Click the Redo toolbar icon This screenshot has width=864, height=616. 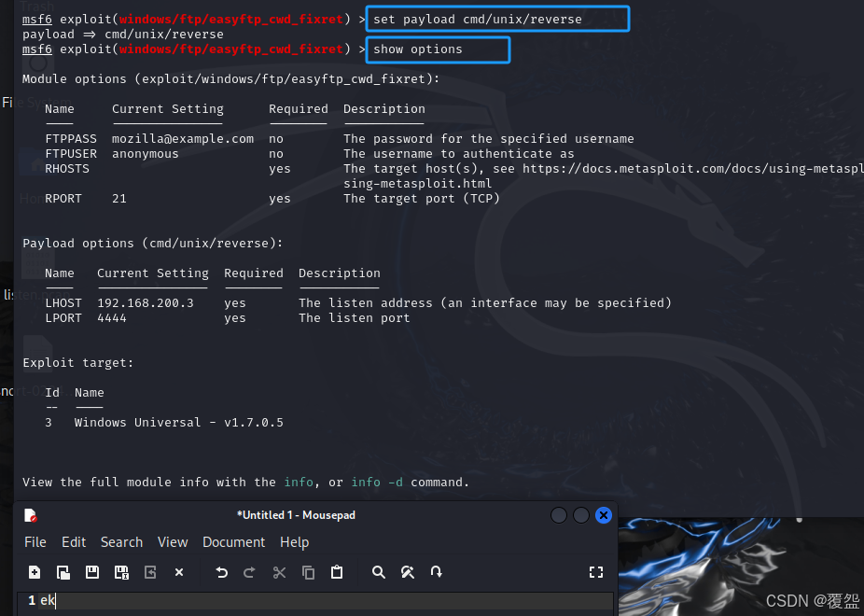[249, 572]
